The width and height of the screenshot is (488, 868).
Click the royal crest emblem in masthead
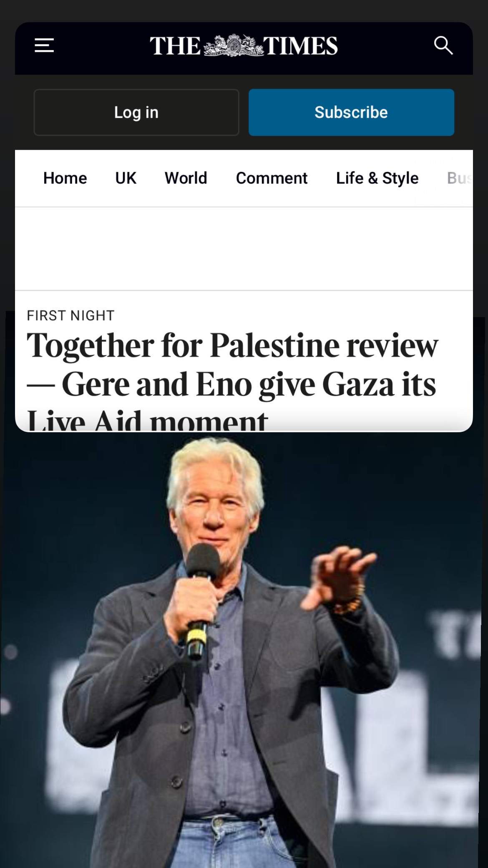coord(233,45)
